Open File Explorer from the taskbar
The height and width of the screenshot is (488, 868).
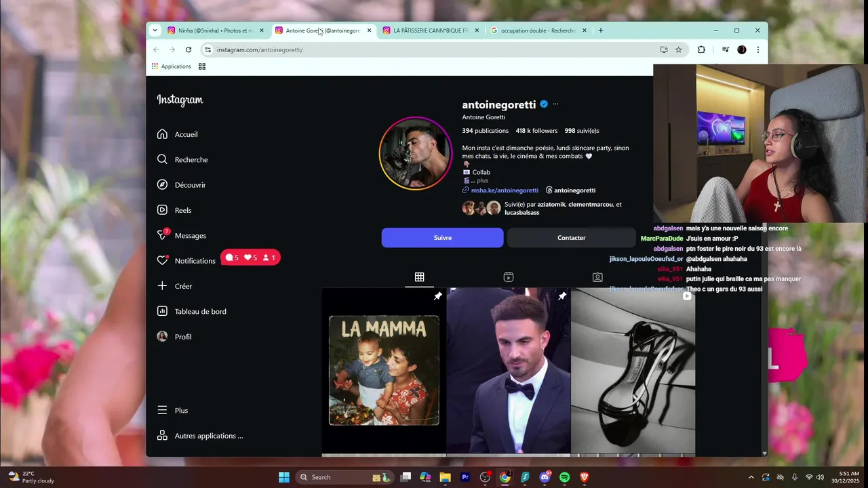[x=446, y=477]
